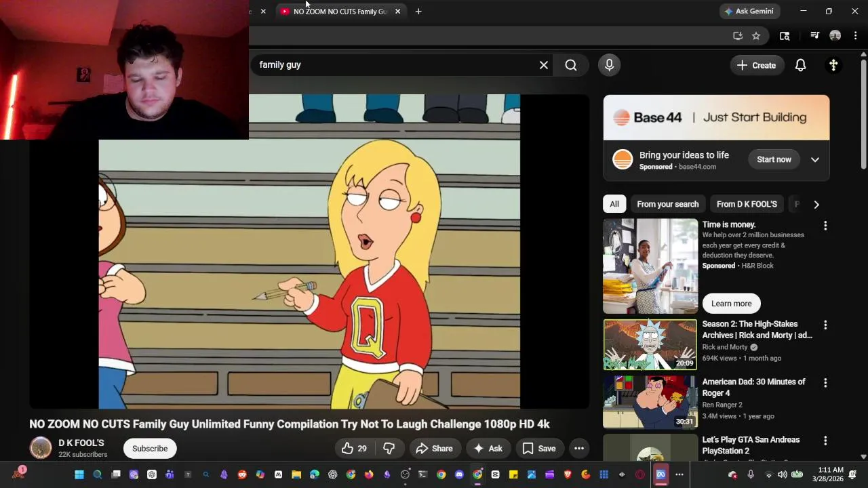Image resolution: width=868 pixels, height=488 pixels.
Task: Open Rick and Morty Season 2 thumbnail
Action: (650, 345)
